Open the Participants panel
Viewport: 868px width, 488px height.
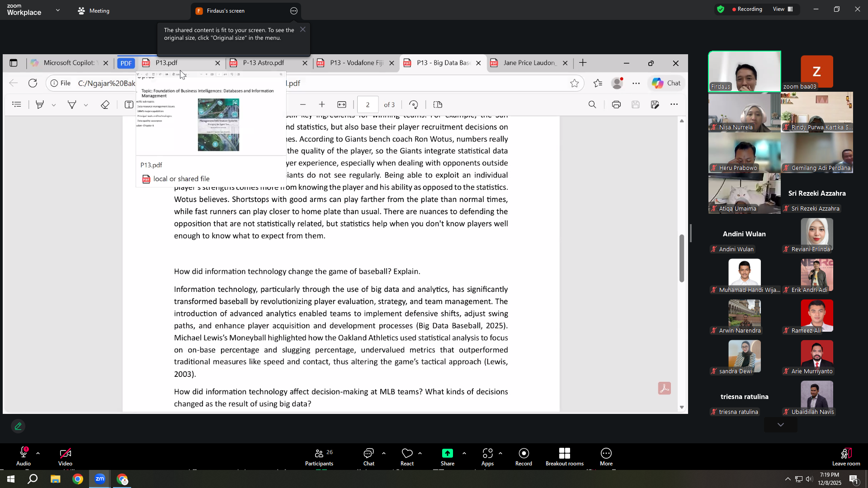(319, 456)
